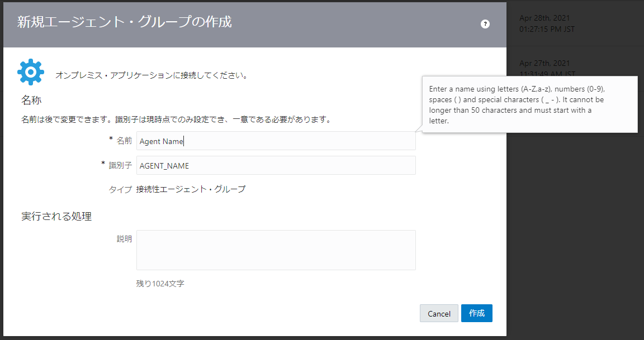The image size is (644, 340).
Task: Click the 実行される処理 section heading
Action: coord(56,216)
